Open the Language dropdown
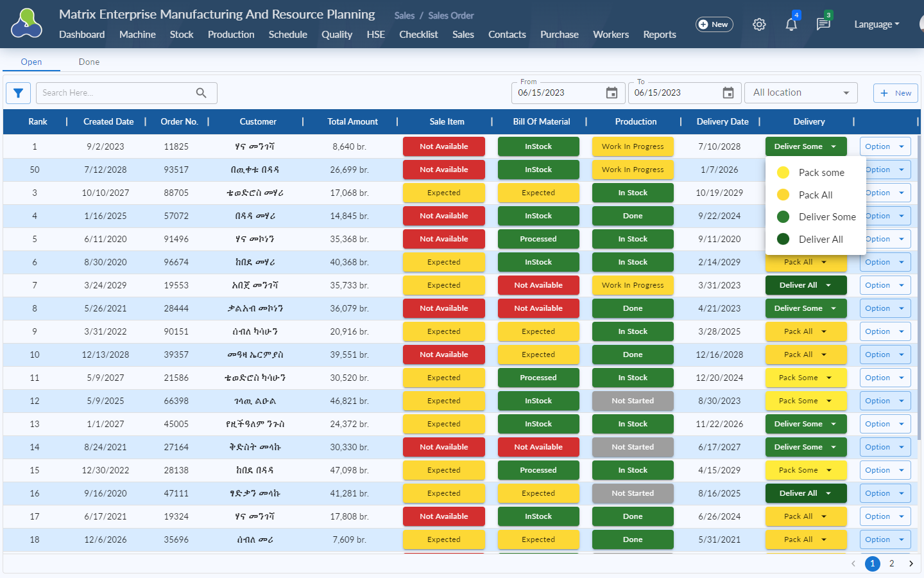Image resolution: width=924 pixels, height=578 pixels. click(x=877, y=24)
